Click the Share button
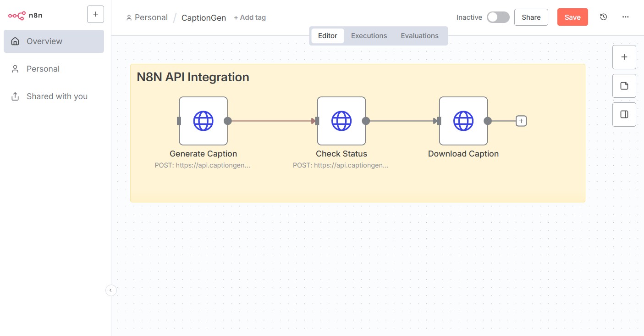 pyautogui.click(x=531, y=17)
